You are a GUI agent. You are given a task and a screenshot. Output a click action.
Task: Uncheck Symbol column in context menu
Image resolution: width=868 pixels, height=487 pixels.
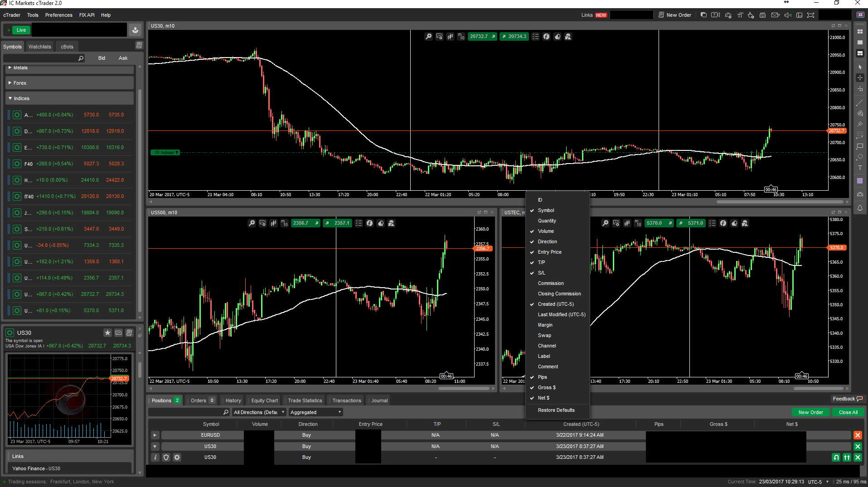pos(558,211)
